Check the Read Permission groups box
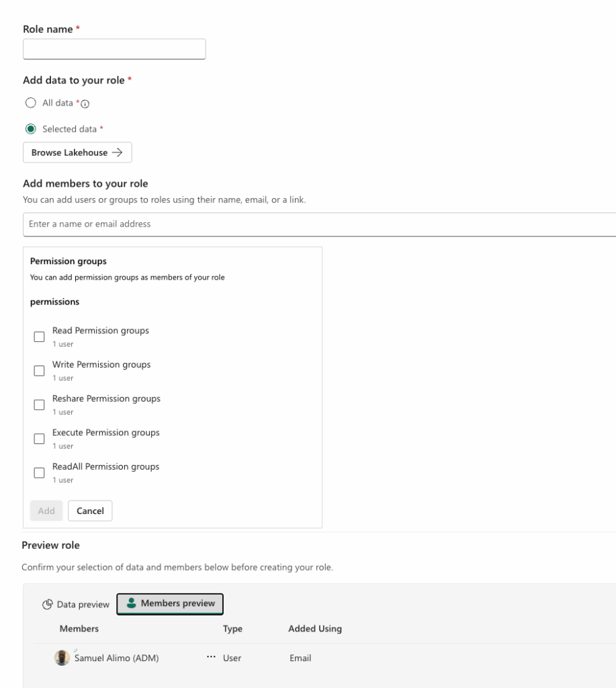616x688 pixels. point(39,337)
